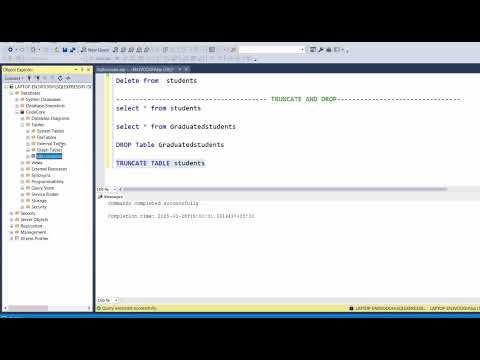
Task: Click the 'Commands completed successfully' message
Action: click(153, 203)
